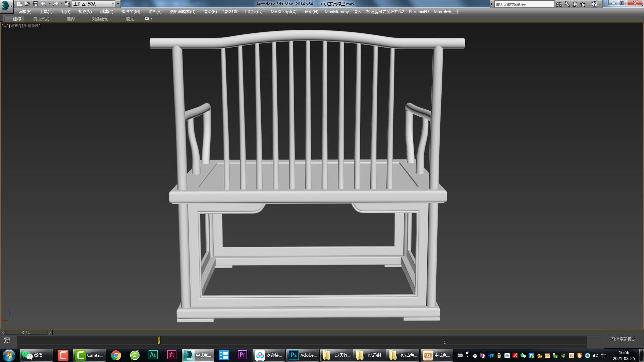This screenshot has height=362, width=644.
Task: Click the 取消专家模式 button
Action: coord(622,339)
